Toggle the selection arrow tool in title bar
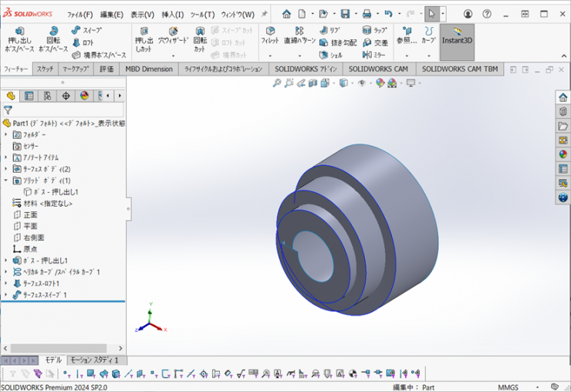This screenshot has height=392, width=571. 431,14
